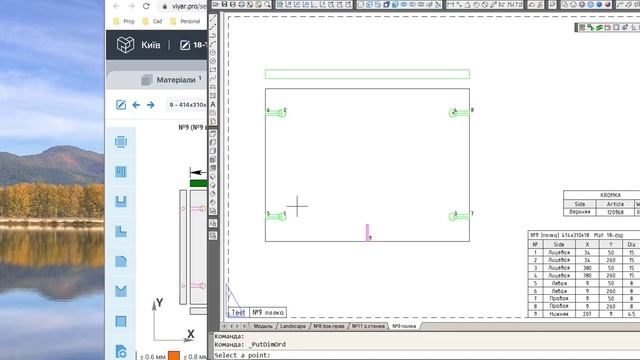Image resolution: width=640 pixels, height=360 pixels.
Task: Select the Line tool in CAD toolbar
Action: (213, 18)
